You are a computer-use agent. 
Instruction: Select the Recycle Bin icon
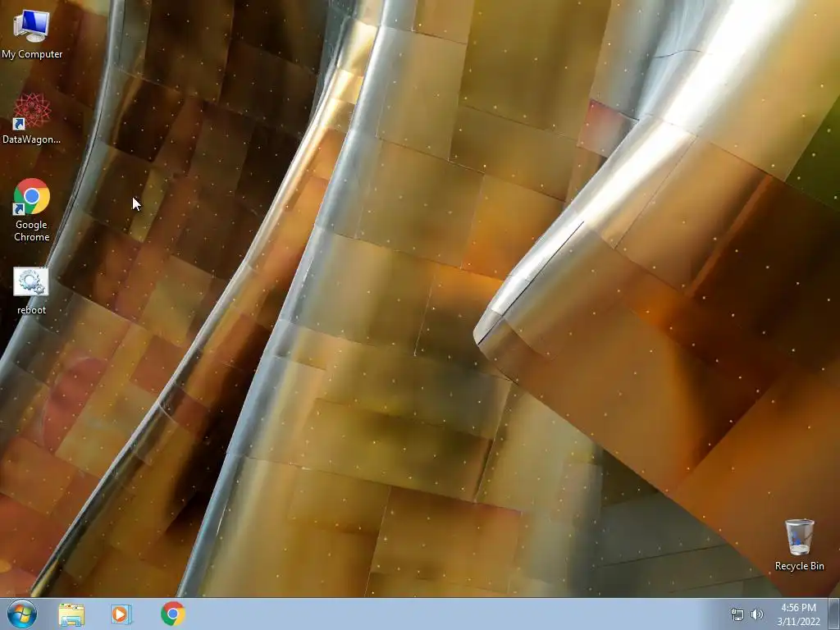[x=799, y=545]
